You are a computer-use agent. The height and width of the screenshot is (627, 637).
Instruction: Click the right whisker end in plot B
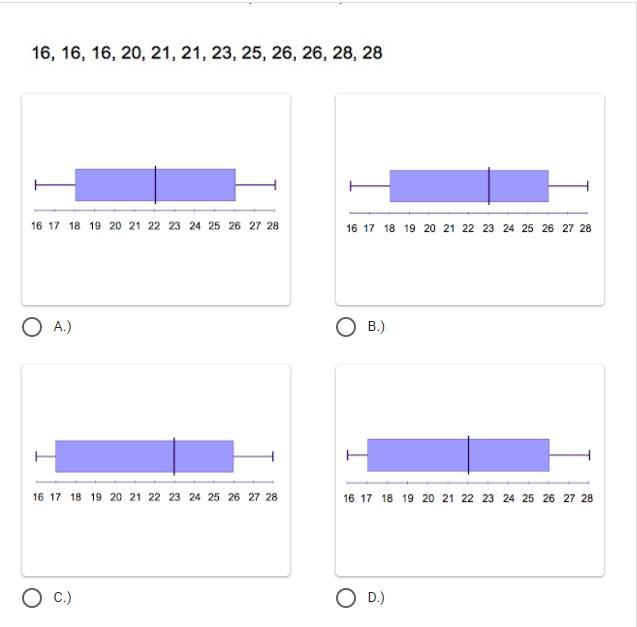[x=588, y=186]
